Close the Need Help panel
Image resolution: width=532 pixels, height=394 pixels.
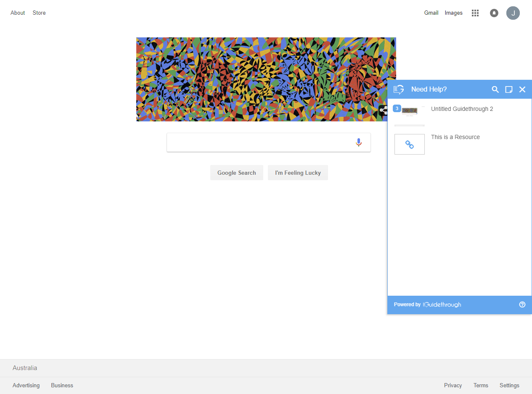[522, 89]
